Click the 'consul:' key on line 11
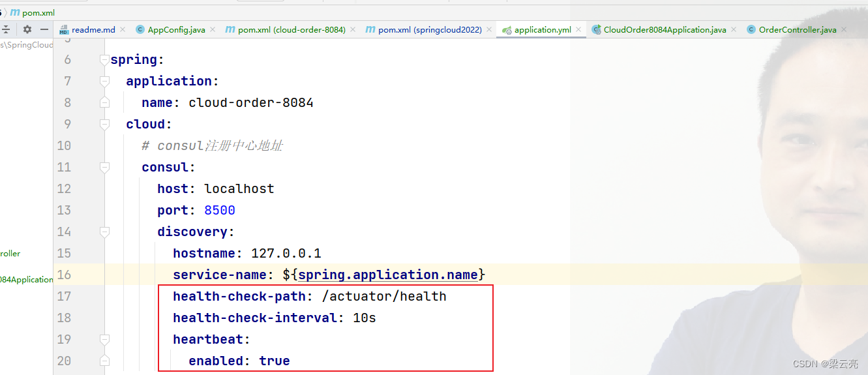 (x=169, y=167)
